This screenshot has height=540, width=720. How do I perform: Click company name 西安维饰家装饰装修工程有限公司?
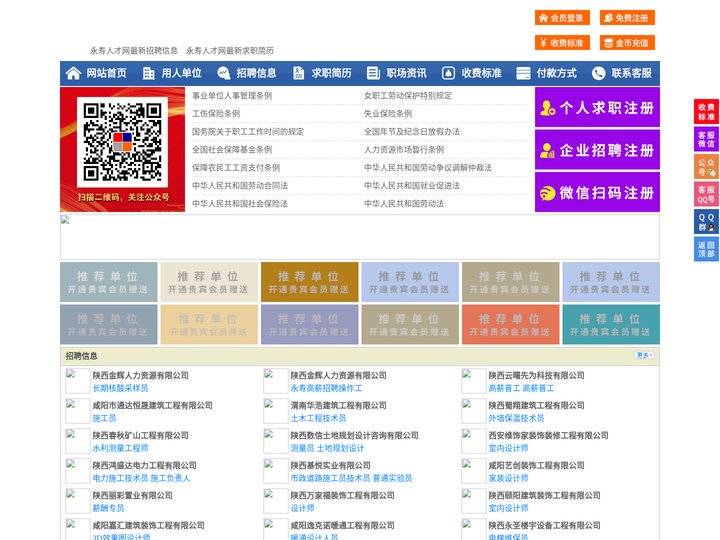[x=548, y=435]
